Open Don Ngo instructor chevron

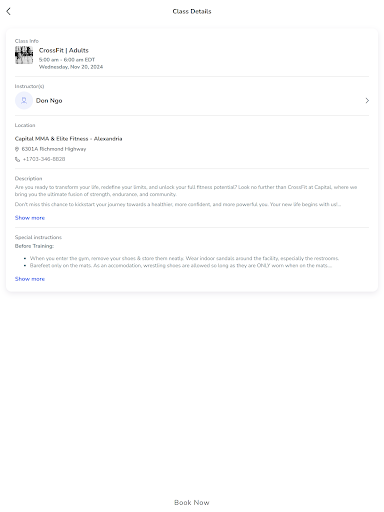(367, 101)
